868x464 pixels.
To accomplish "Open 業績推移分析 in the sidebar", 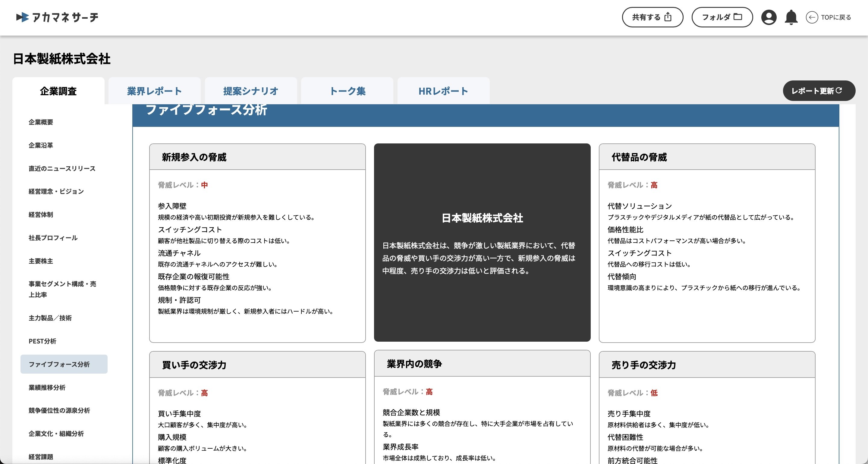I will (47, 387).
